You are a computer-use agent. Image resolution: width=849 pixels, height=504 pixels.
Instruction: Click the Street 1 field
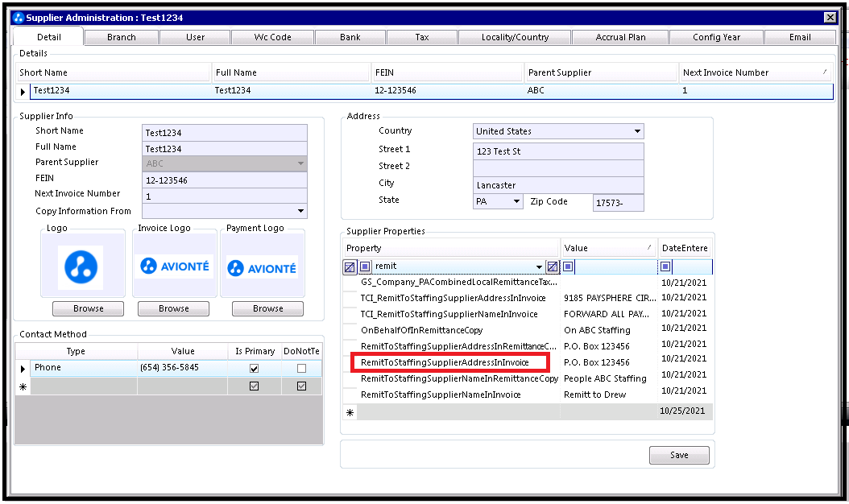(x=558, y=151)
